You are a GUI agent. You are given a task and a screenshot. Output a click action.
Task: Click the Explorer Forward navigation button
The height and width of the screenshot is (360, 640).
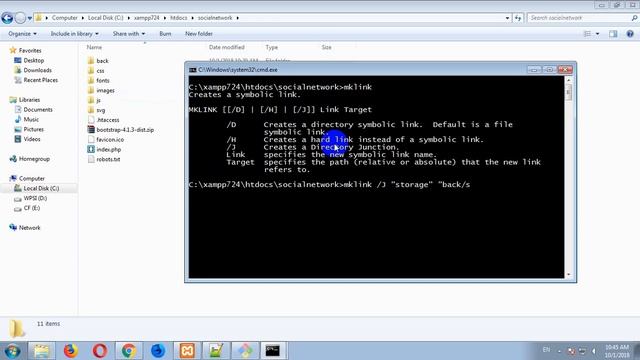click(x=20, y=18)
